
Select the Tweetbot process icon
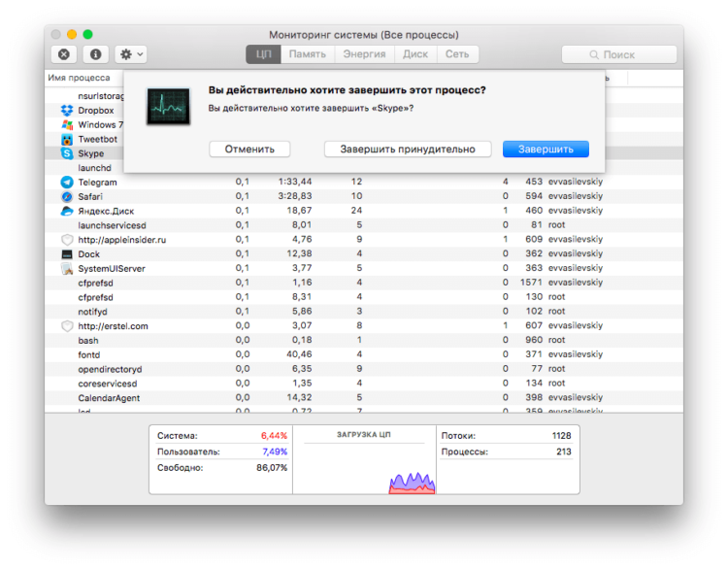click(x=67, y=140)
